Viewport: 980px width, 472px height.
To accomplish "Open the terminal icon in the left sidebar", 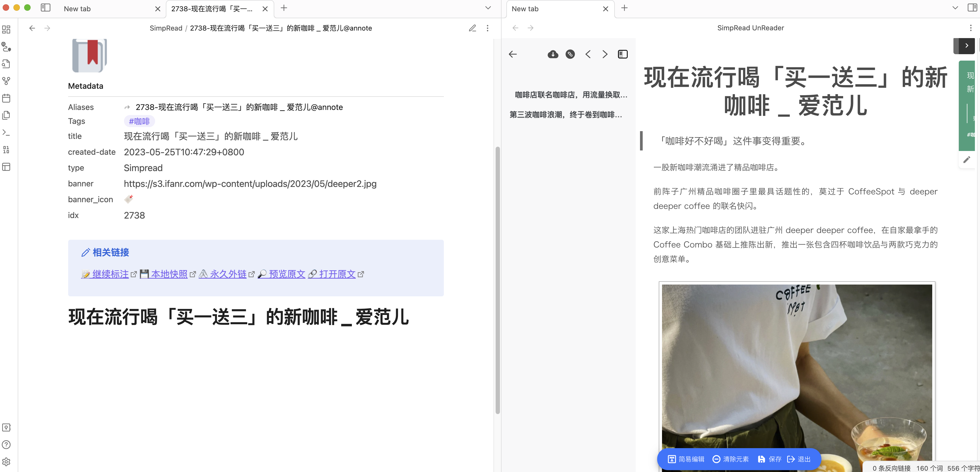I will tap(6, 132).
